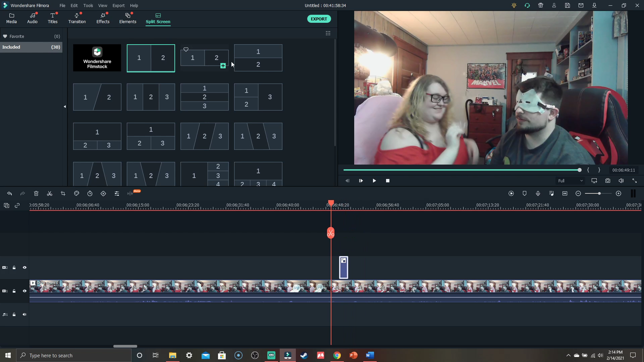Open Wondershare Filmstock thumbnail
This screenshot has width=644, height=362.
click(x=97, y=58)
